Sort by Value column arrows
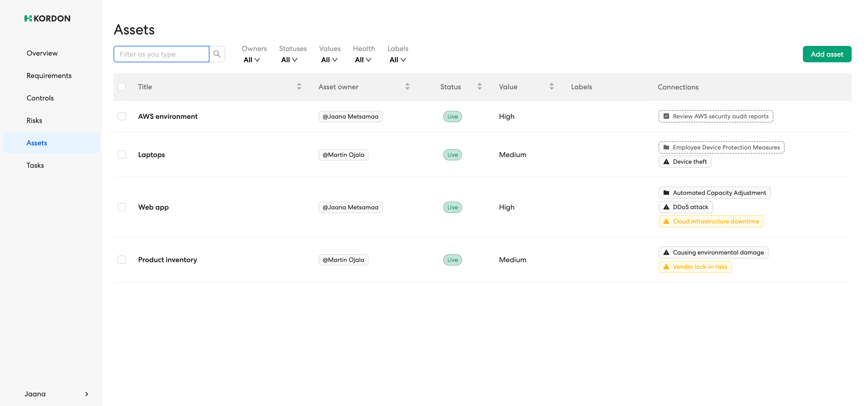Screen dimensions: 868x406 click(551, 86)
